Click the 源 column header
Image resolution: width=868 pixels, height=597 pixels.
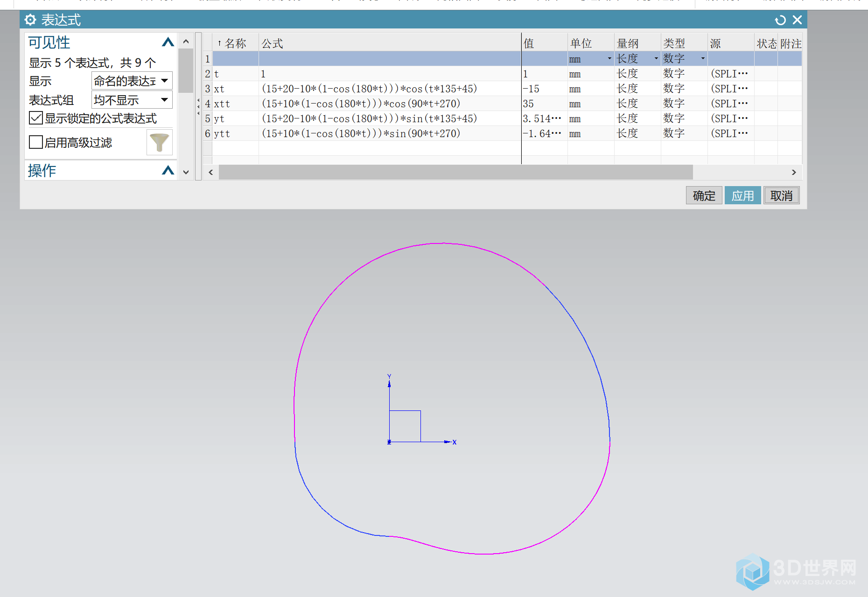click(731, 43)
